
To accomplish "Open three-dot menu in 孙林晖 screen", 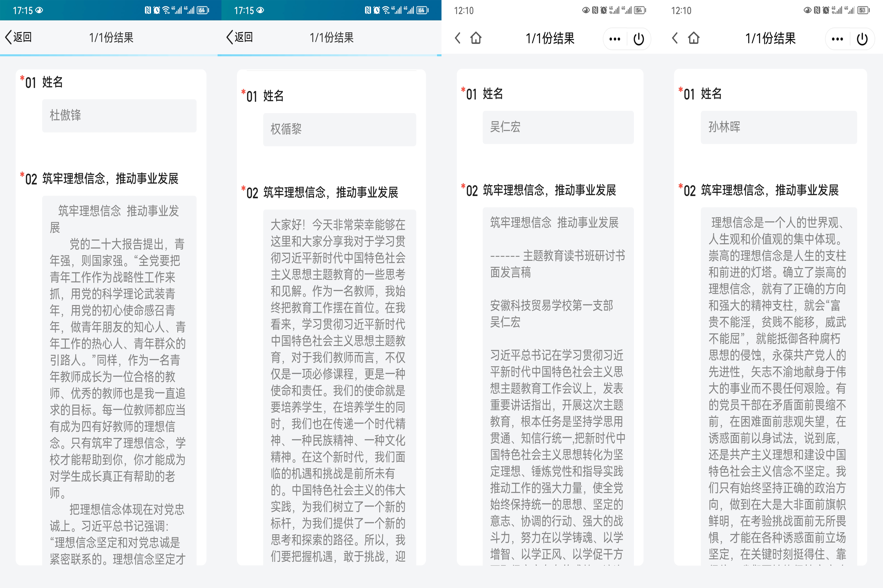I will tap(837, 39).
